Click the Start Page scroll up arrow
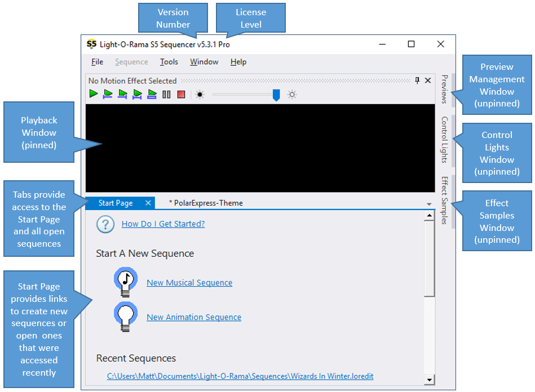The width and height of the screenshot is (535, 392). tap(429, 215)
